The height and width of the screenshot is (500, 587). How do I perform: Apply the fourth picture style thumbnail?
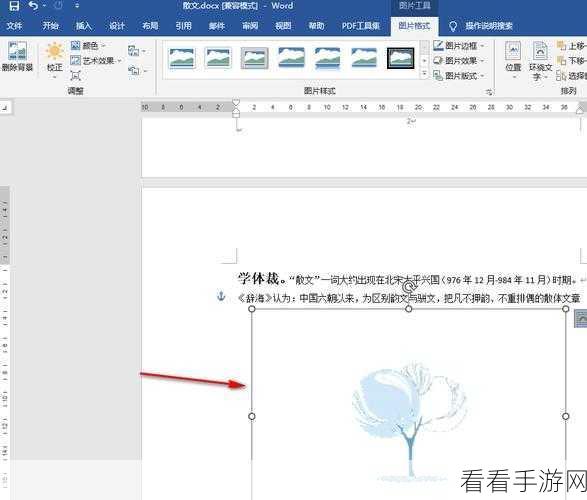pyautogui.click(x=291, y=58)
